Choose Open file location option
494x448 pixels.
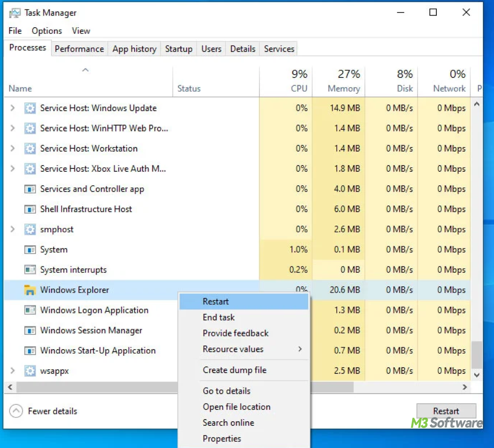point(244,407)
